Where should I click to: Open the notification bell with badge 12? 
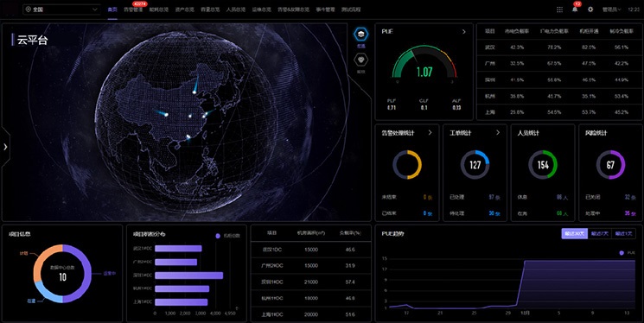[575, 9]
